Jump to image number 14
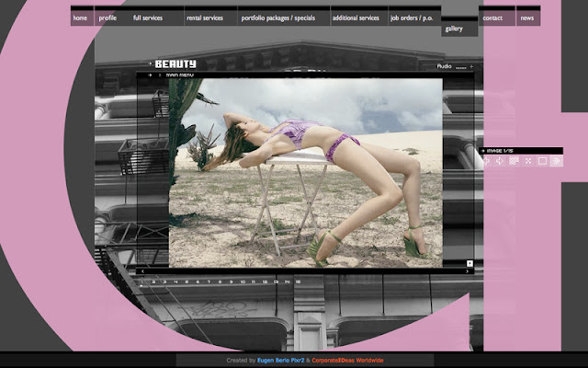Viewport: 588px width, 368px height. click(x=287, y=282)
